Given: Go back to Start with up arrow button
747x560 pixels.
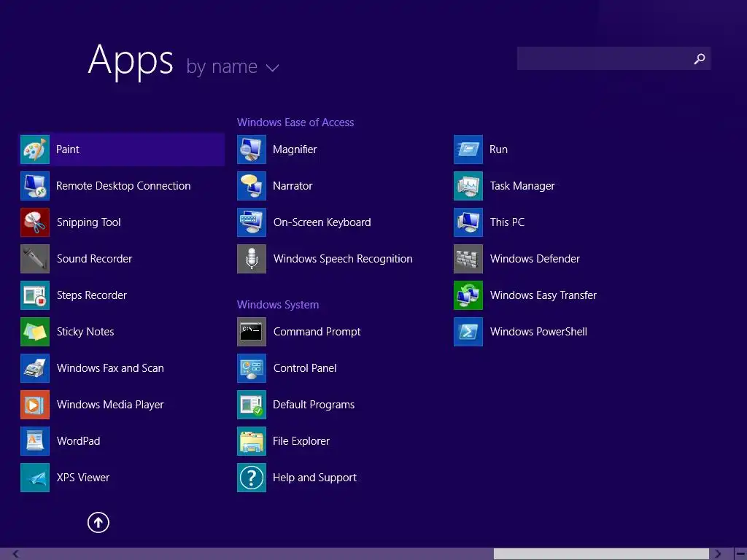Looking at the screenshot, I should tap(98, 523).
